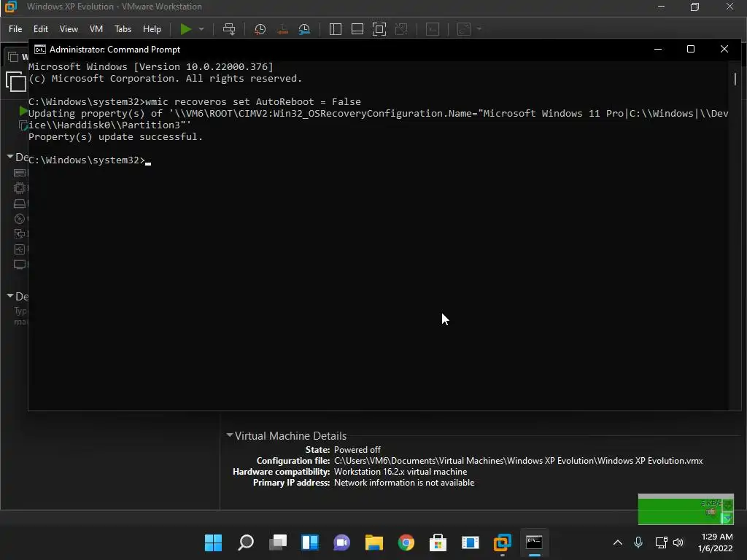This screenshot has height=560, width=747.
Task: Toggle the thumbnail bar view
Action: point(357,29)
